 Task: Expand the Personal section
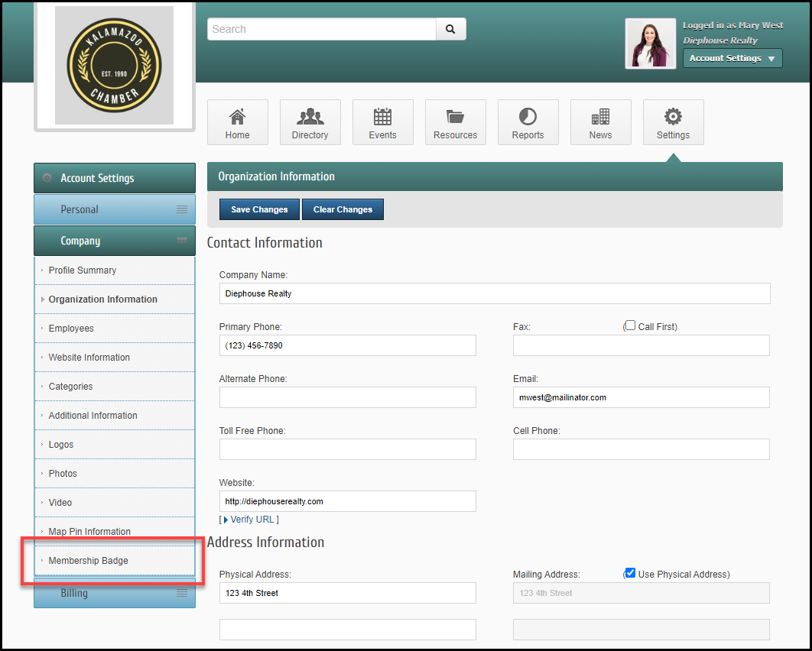point(115,209)
